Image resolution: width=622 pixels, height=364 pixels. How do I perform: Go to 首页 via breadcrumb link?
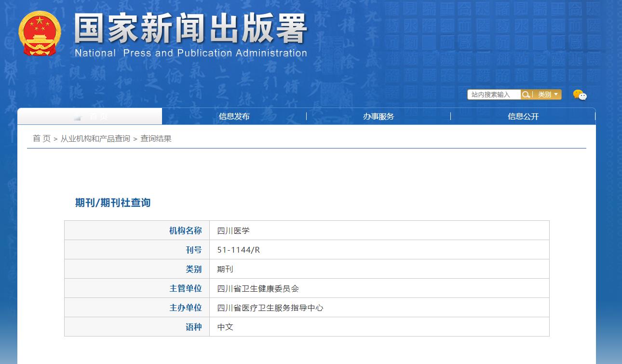(41, 139)
